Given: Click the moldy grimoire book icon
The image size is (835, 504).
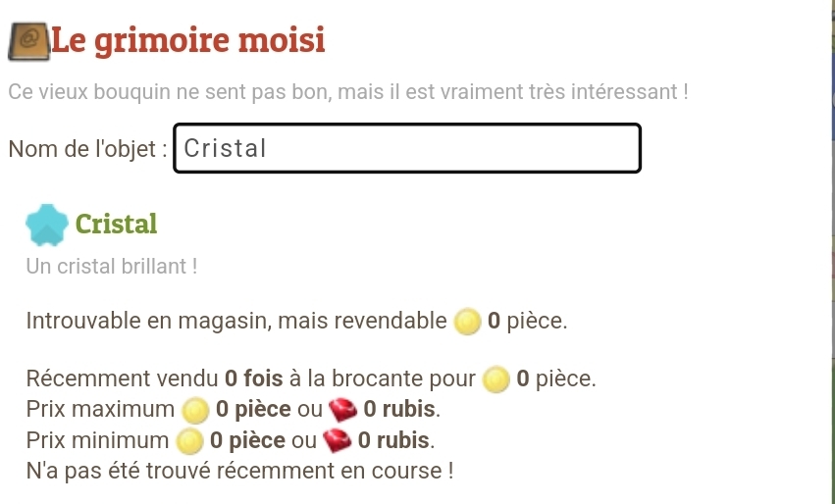Looking at the screenshot, I should [27, 41].
